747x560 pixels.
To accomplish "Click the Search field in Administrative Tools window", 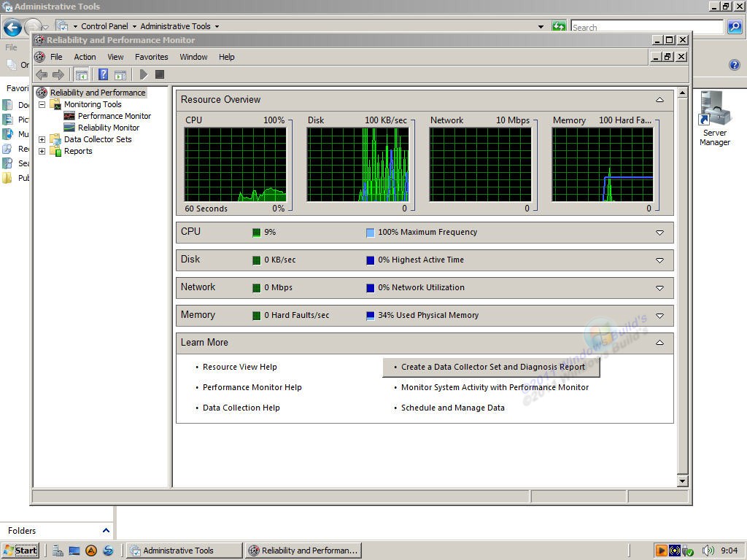I will click(647, 27).
